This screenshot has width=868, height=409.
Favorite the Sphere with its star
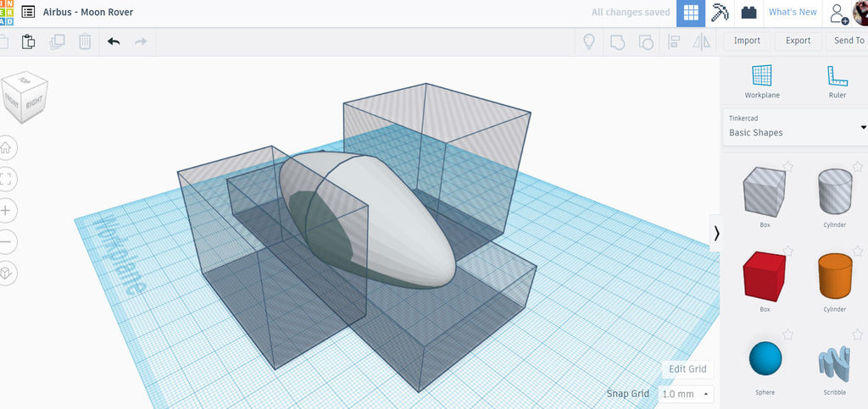point(787,334)
